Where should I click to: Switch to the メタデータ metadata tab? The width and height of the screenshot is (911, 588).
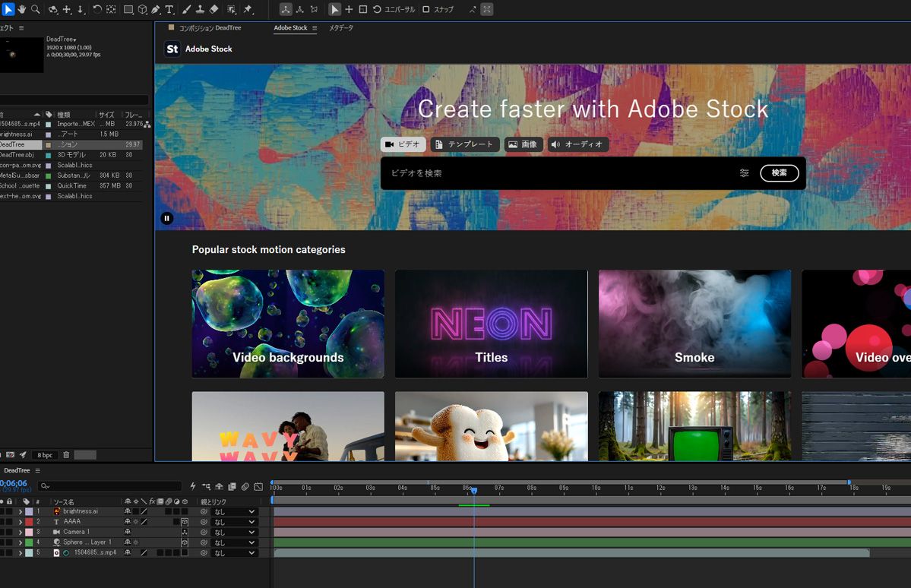(x=341, y=28)
